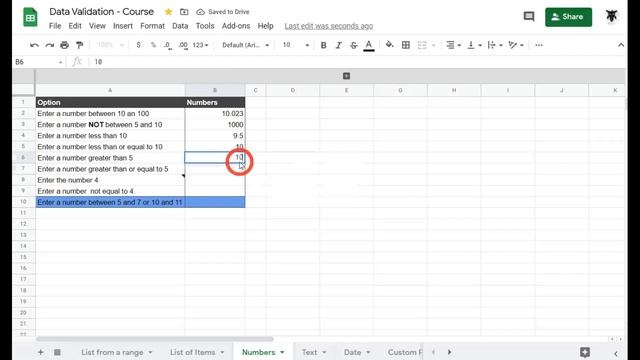Switch to the Text sheet tab
This screenshot has height=360, width=640.
click(x=309, y=352)
